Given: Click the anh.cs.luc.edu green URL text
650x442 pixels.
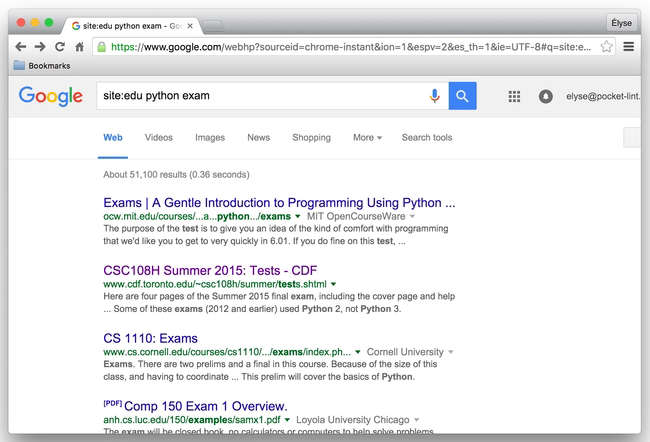Looking at the screenshot, I should pos(192,420).
